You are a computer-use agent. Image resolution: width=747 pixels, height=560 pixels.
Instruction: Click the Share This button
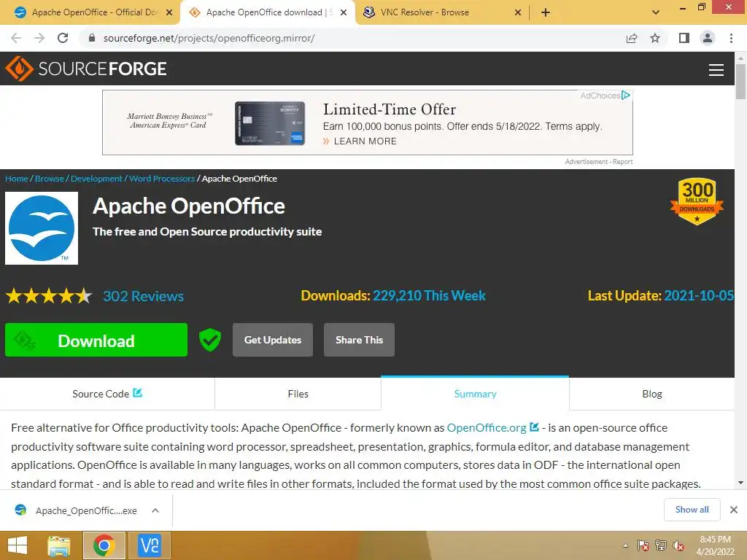pyautogui.click(x=359, y=340)
